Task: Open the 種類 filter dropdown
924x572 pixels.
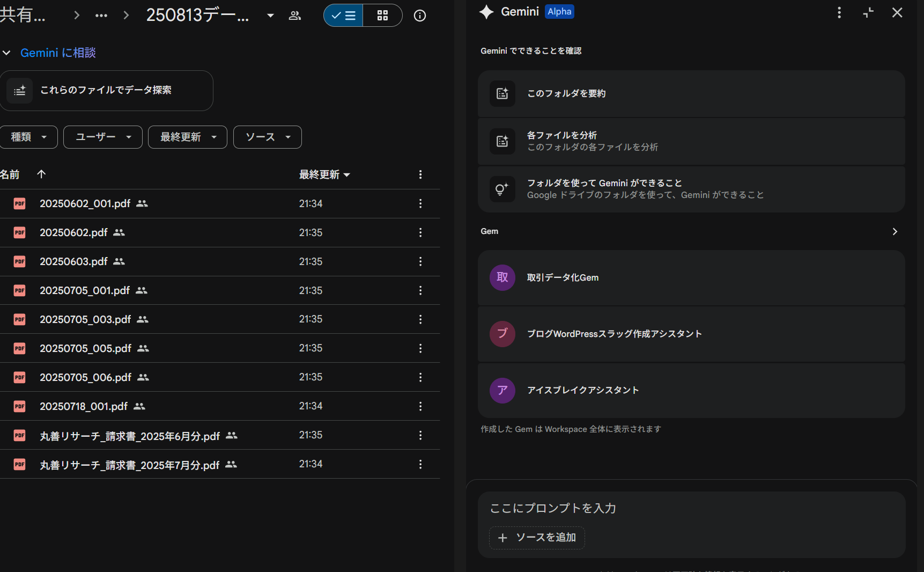Action: 29,137
